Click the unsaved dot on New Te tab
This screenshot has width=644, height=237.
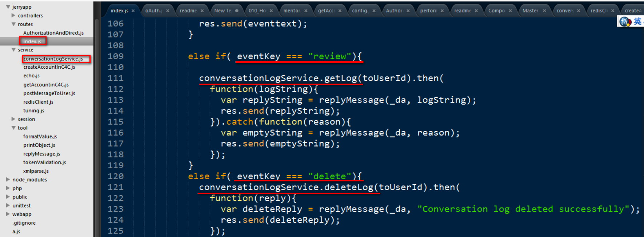237,11
